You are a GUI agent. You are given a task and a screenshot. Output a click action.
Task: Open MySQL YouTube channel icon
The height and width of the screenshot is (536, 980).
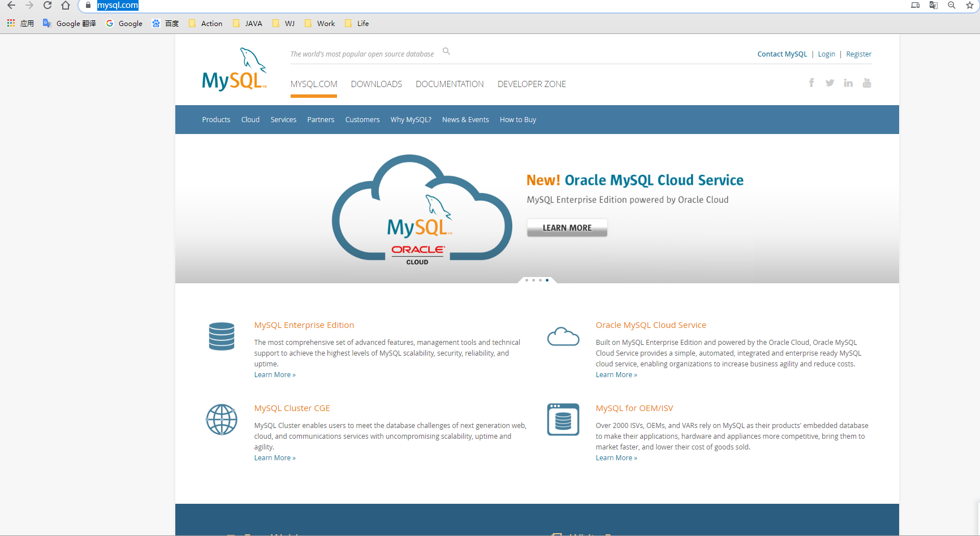coord(867,83)
